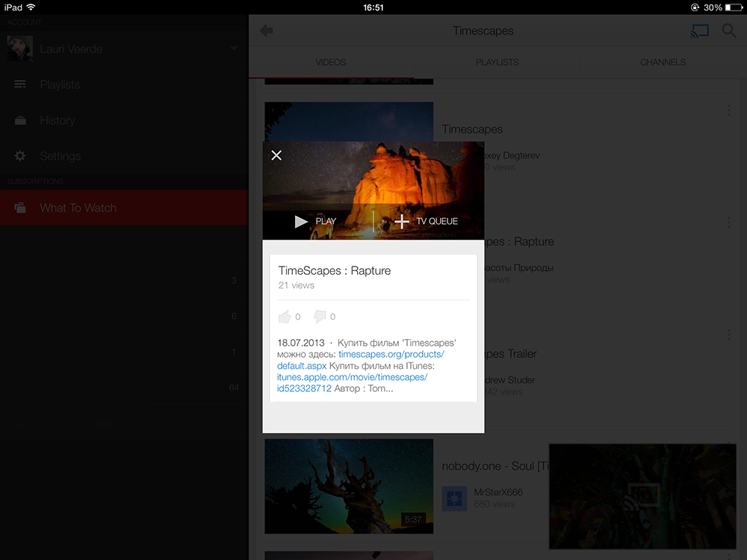Tap the casting mini player preview
The height and width of the screenshot is (560, 747).
pyautogui.click(x=642, y=497)
